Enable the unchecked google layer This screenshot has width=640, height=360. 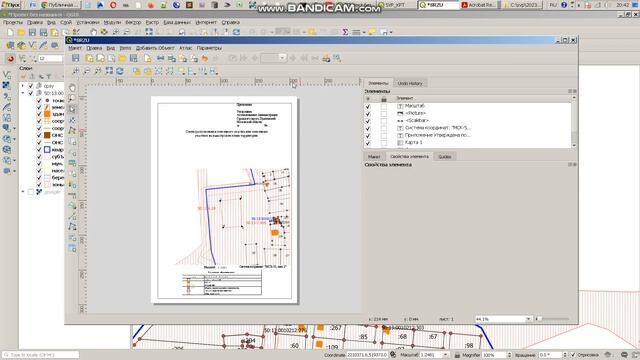(x=31, y=192)
